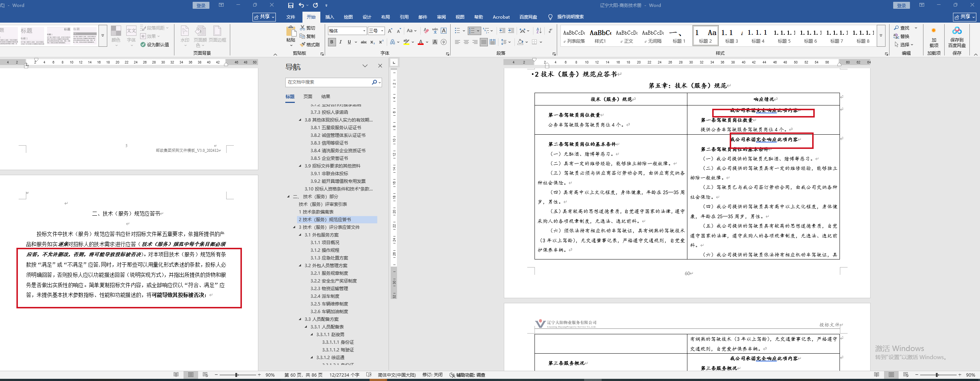The height and width of the screenshot is (381, 980).
Task: Open the 布局 ribbon tab
Action: coord(385,17)
